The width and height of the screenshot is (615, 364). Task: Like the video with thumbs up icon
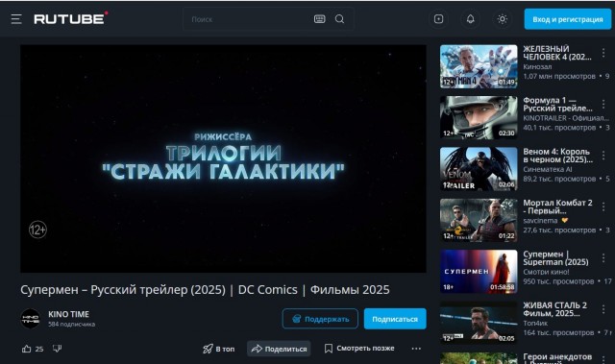[27, 349]
